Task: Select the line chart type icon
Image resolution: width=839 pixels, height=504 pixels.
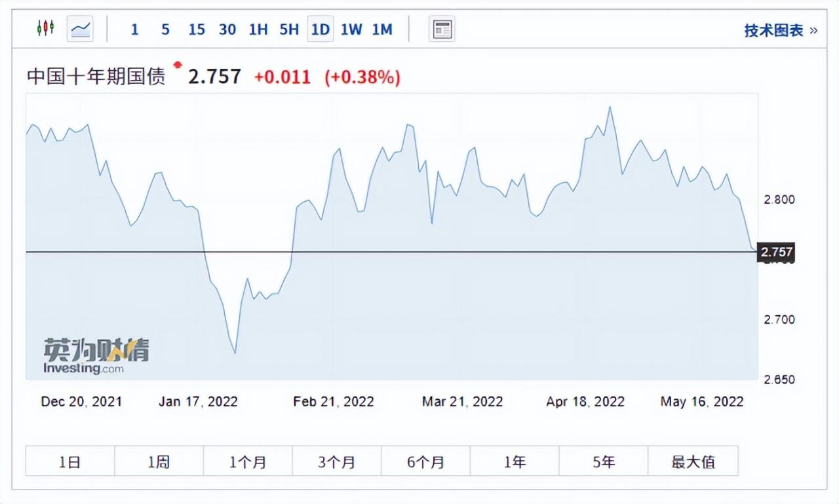Action: click(81, 29)
